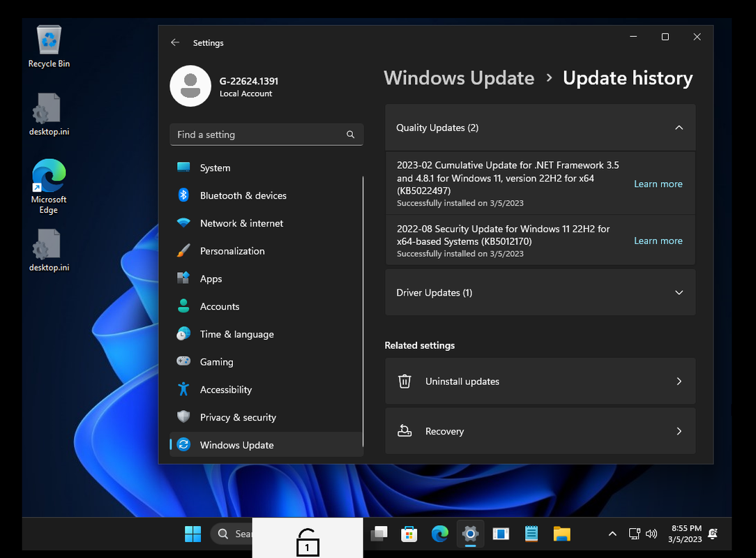Image resolution: width=756 pixels, height=558 pixels.
Task: Open Uninstall updates chevron
Action: point(679,381)
